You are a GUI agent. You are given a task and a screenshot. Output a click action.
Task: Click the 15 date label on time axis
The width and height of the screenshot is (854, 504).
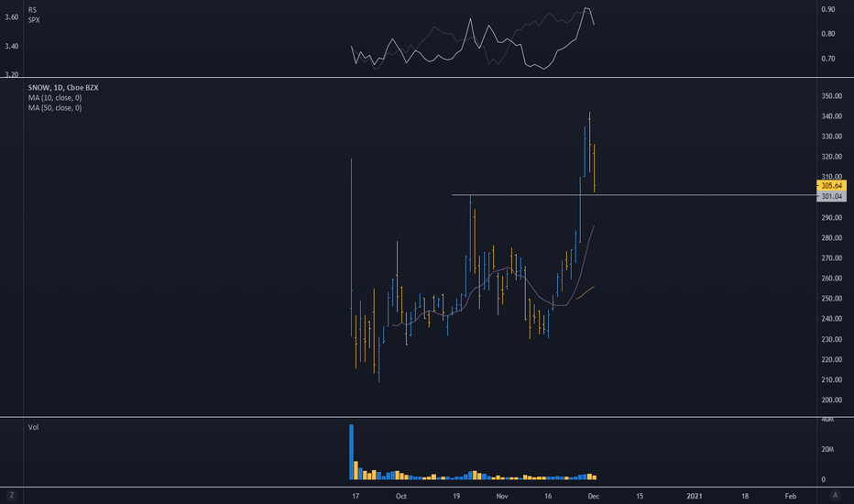[x=640, y=496]
